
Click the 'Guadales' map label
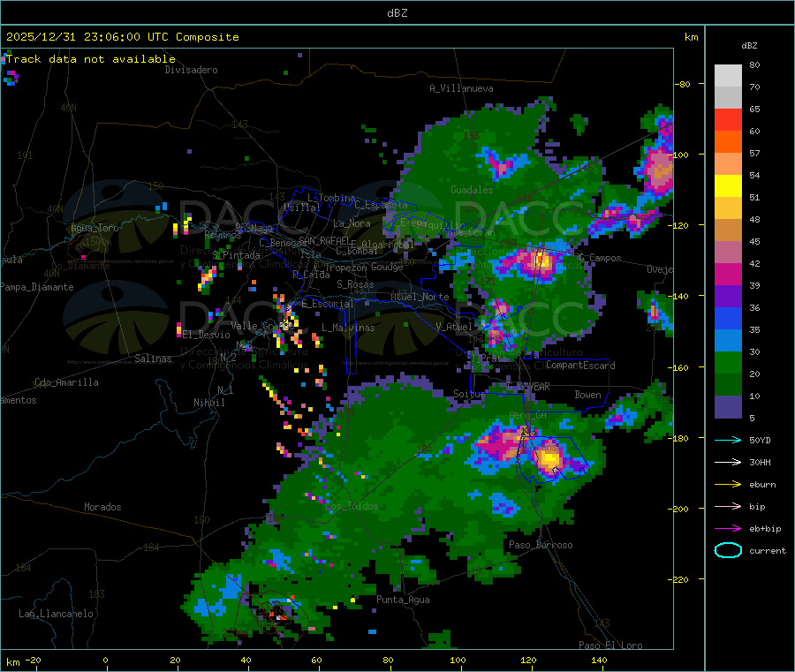tap(472, 190)
